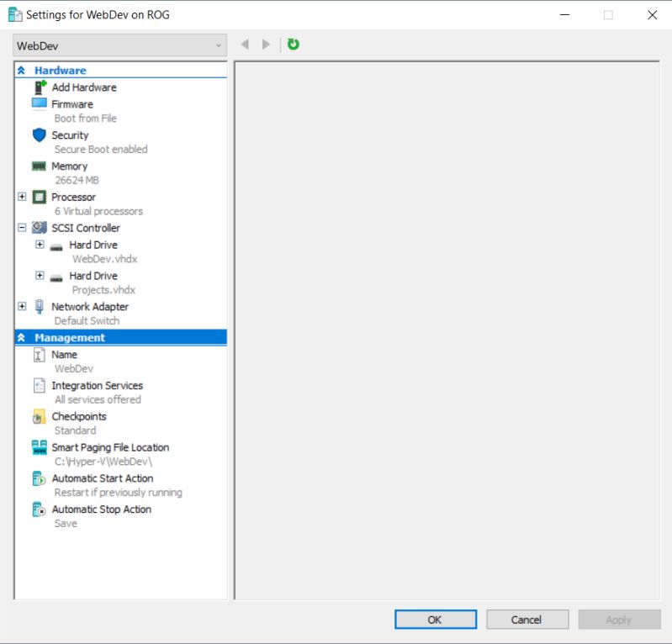Viewport: 672px width, 644px height.
Task: Expand the WebDev.vhdx Hard Drive node
Action: 40,244
